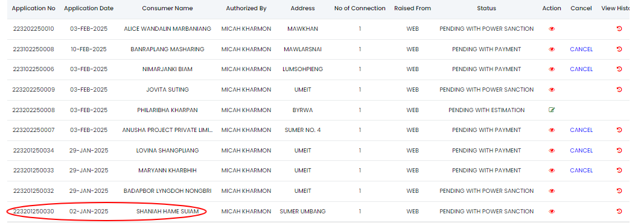Click the Consumer Name column header
This screenshot has height=223, width=644.
(167, 8)
